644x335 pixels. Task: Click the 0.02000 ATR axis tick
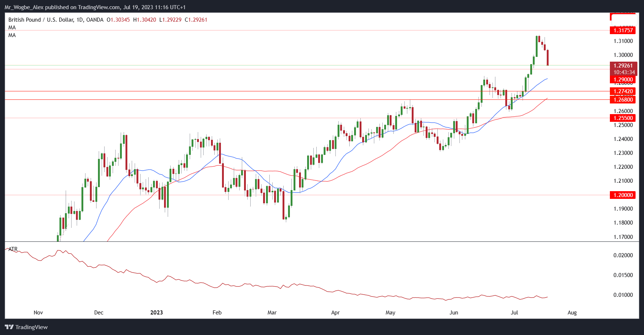click(623, 255)
